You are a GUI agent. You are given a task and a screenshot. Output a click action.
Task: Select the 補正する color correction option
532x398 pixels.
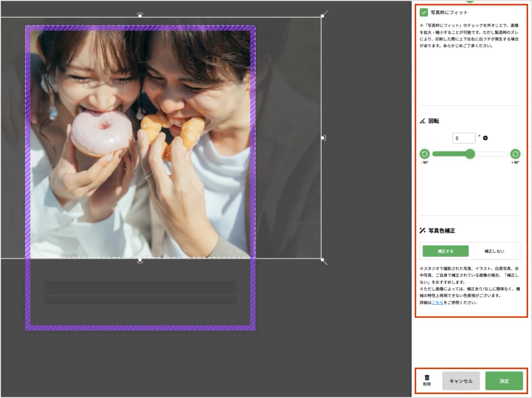point(445,251)
